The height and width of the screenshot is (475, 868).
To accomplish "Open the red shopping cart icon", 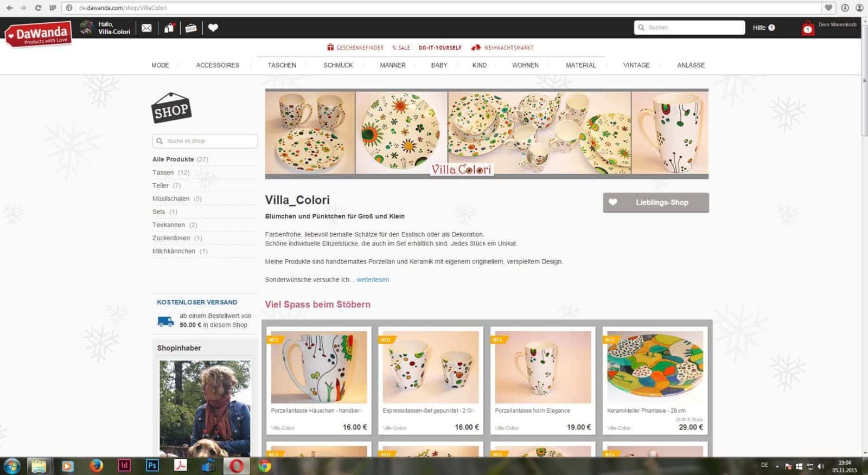I will pyautogui.click(x=808, y=28).
